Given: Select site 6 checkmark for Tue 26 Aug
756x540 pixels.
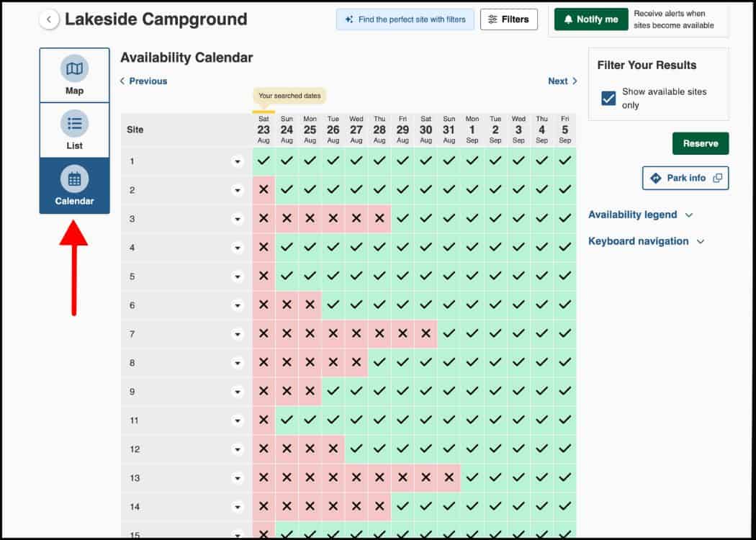Looking at the screenshot, I should (333, 305).
